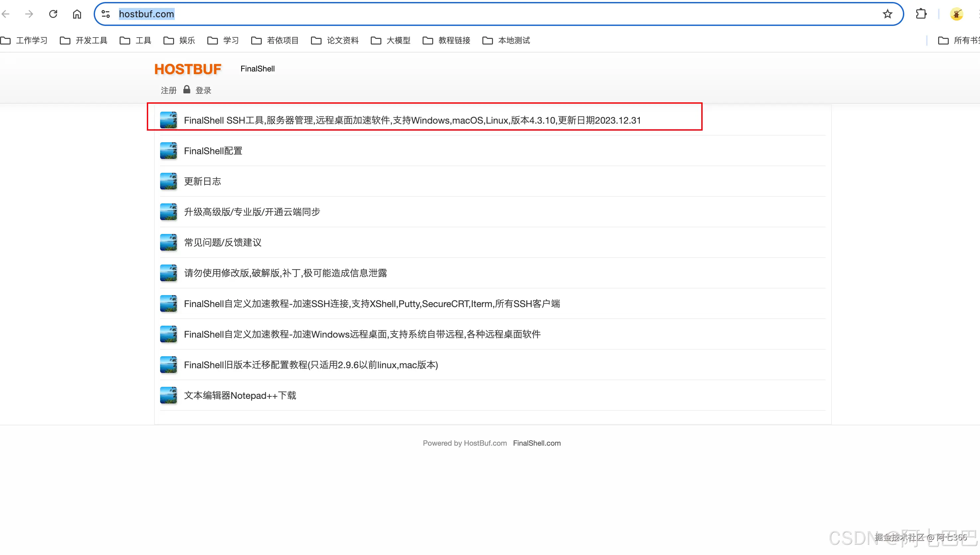The height and width of the screenshot is (555, 980).
Task: Open the user profile avatar
Action: pyautogui.click(x=956, y=14)
